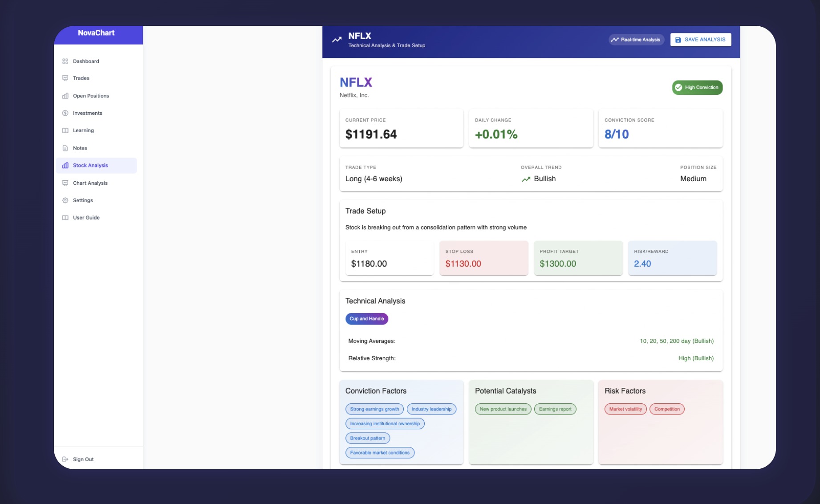
Task: Click the Real-time Analysis chip
Action: coord(636,40)
